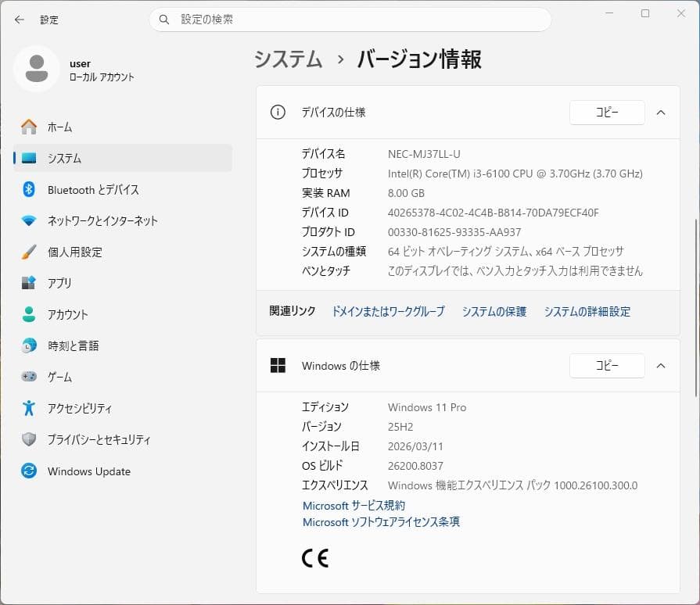The image size is (700, 605).
Task: Click the System monitor icon
Action: [x=29, y=159]
